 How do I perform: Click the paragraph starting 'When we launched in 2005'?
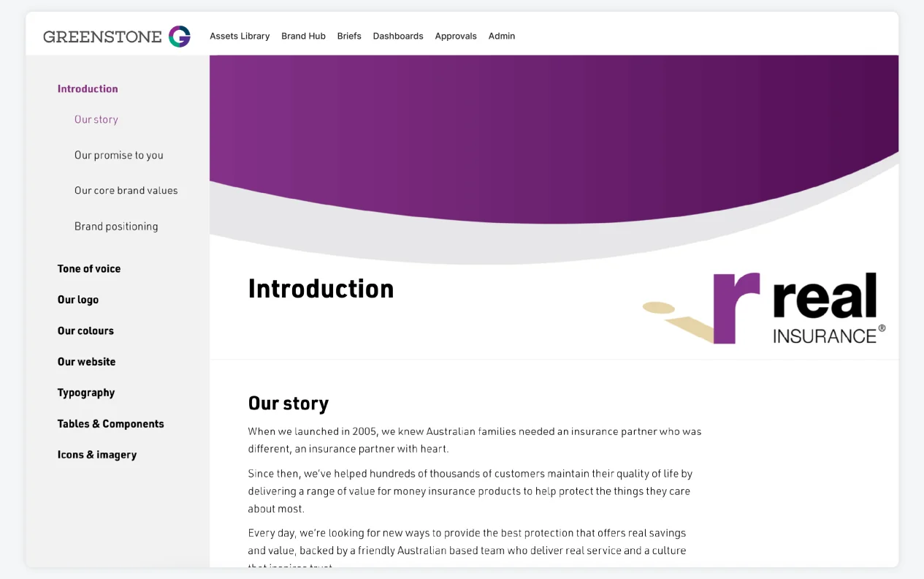coord(475,440)
